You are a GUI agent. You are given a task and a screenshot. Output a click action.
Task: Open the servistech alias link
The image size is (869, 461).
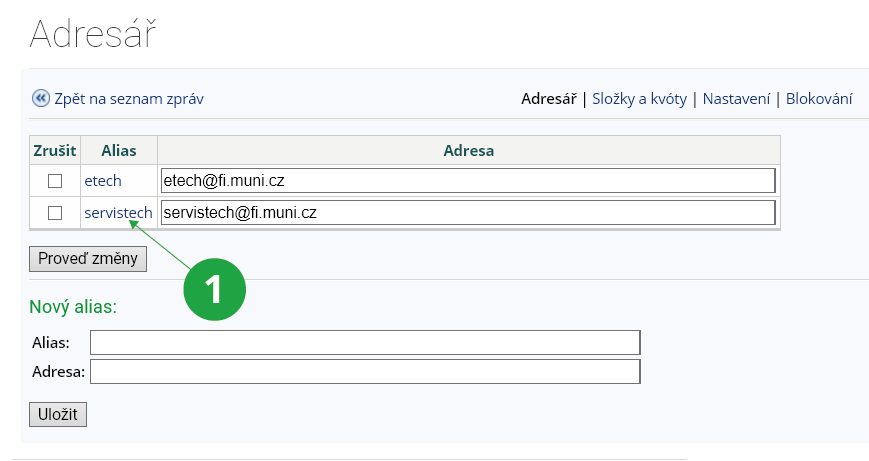point(118,213)
